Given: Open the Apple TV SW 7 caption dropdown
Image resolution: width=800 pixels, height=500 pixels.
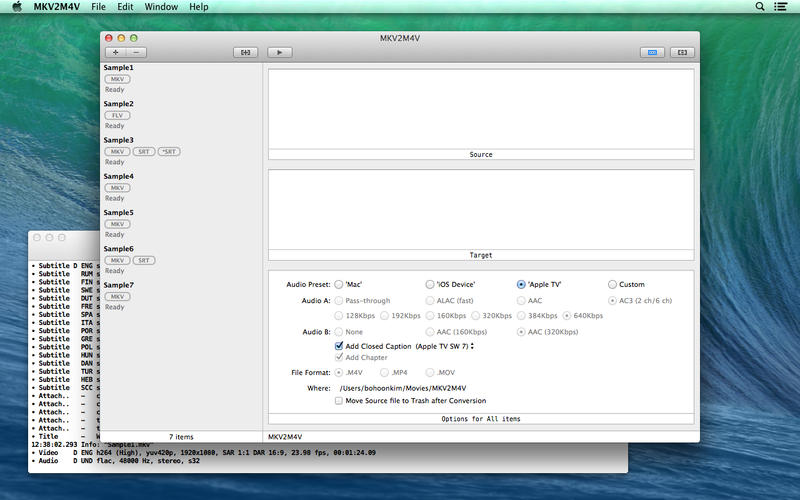Looking at the screenshot, I should click(x=445, y=346).
